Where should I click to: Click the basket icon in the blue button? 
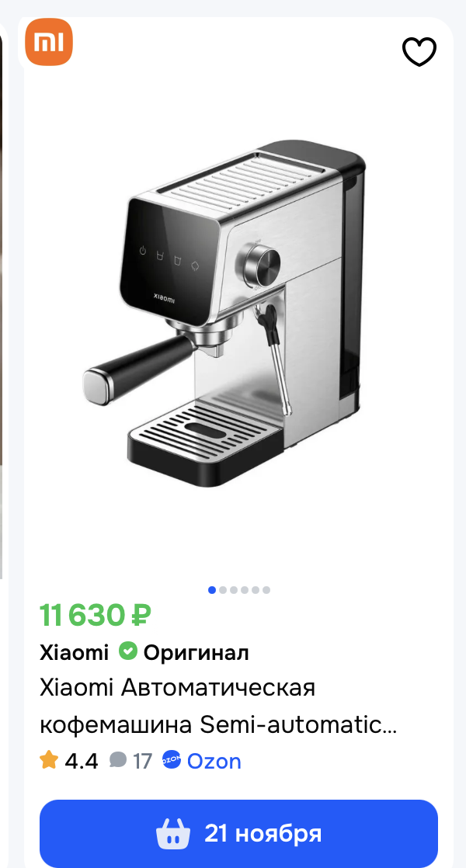tap(172, 832)
